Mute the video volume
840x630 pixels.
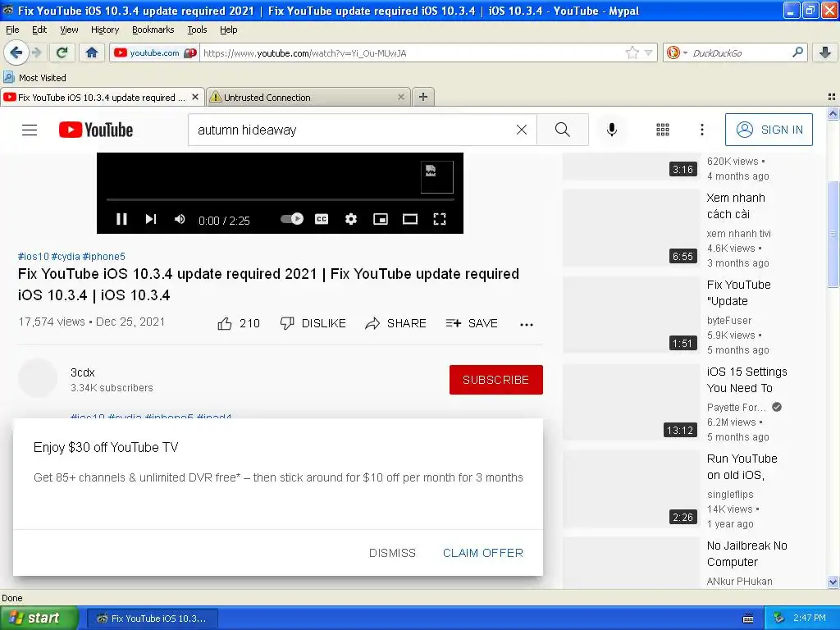[x=180, y=219]
